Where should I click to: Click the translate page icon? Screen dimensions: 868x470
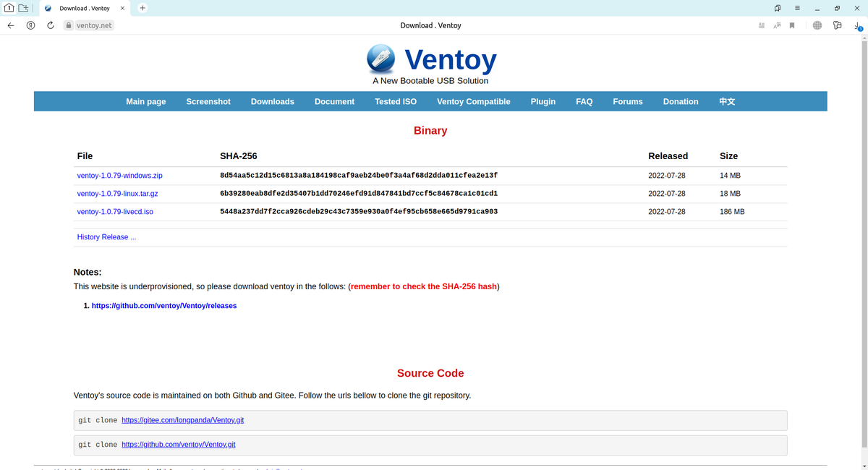point(777,25)
